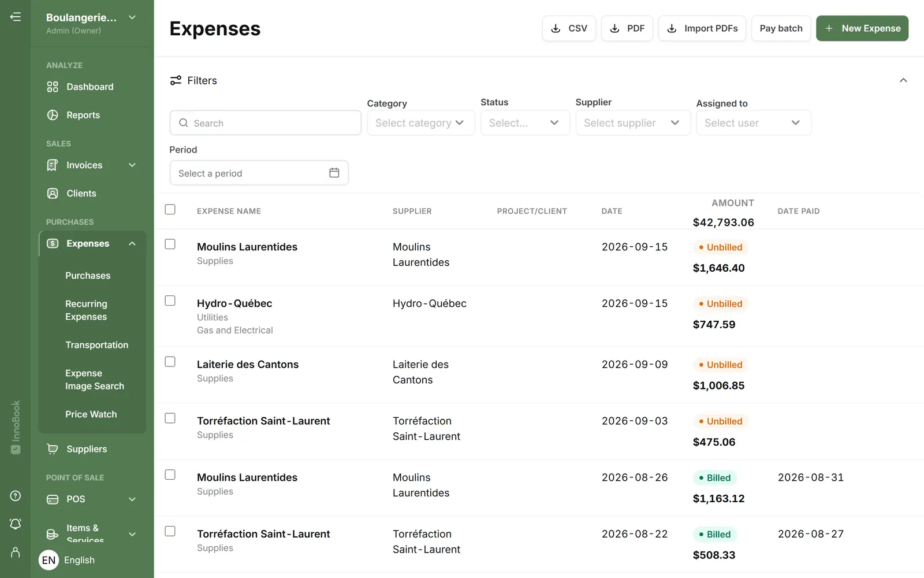This screenshot has height=578, width=924.
Task: Expand the POS submenu
Action: point(132,499)
